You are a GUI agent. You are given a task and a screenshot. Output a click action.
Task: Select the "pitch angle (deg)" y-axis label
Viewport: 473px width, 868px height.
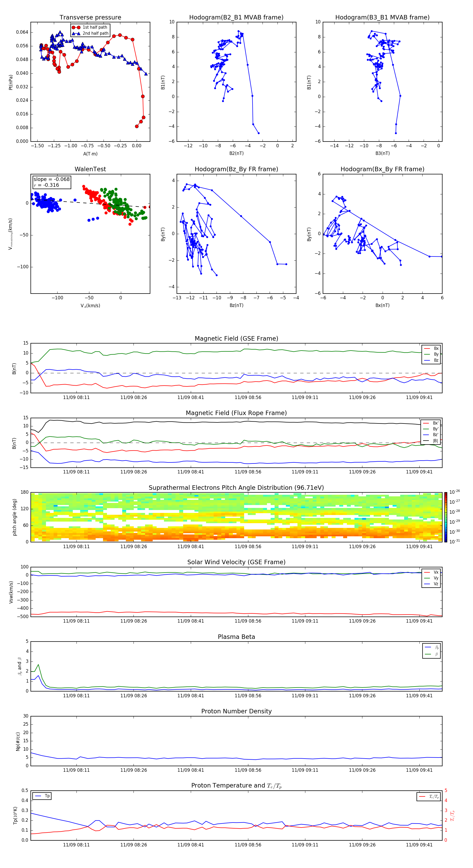(14, 517)
